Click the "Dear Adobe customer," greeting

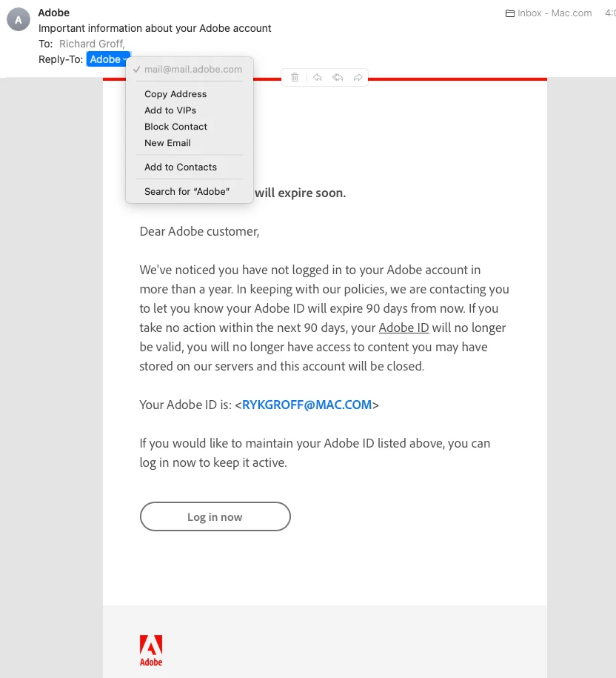point(199,231)
